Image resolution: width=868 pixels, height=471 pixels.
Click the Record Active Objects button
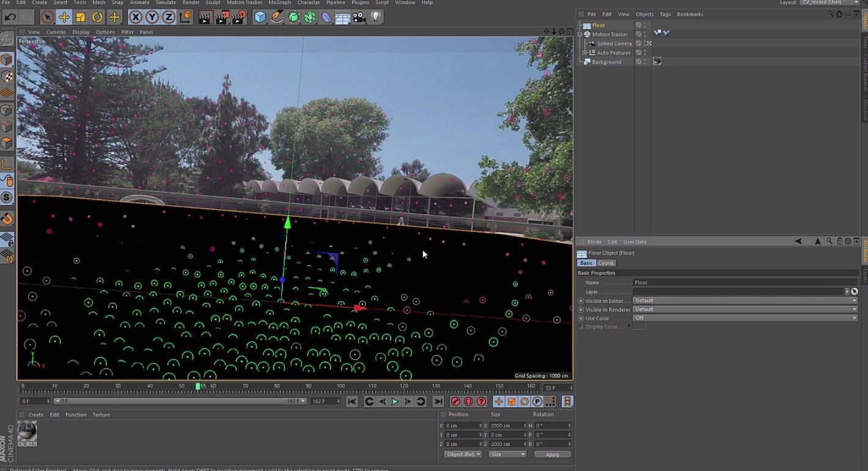[455, 401]
